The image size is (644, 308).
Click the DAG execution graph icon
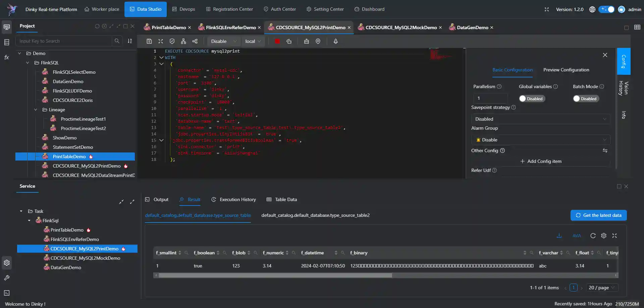[x=183, y=41]
